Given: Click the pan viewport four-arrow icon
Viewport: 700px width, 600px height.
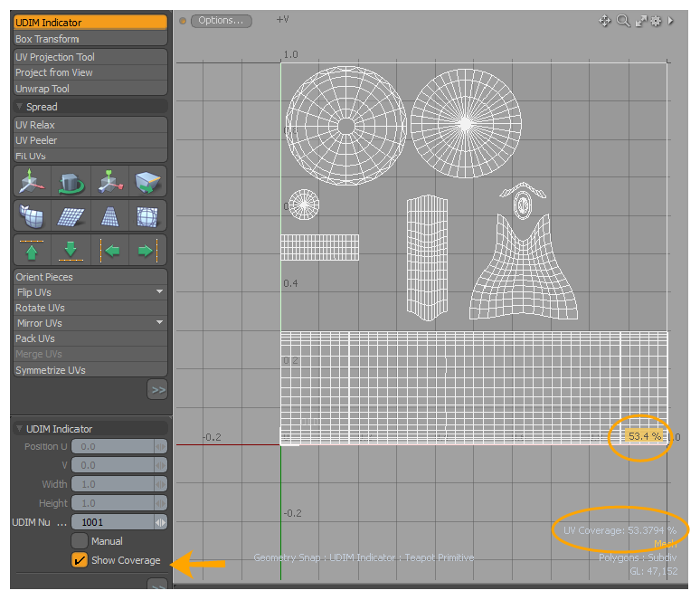Looking at the screenshot, I should [605, 21].
